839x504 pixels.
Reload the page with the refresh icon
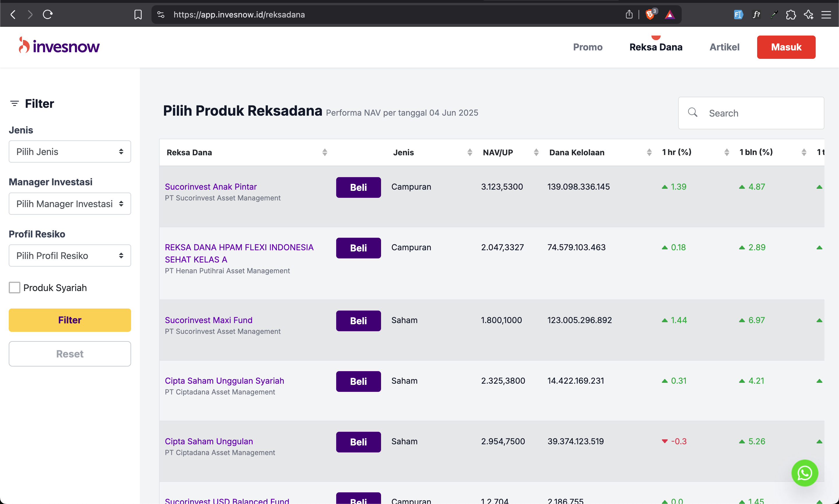tap(47, 15)
